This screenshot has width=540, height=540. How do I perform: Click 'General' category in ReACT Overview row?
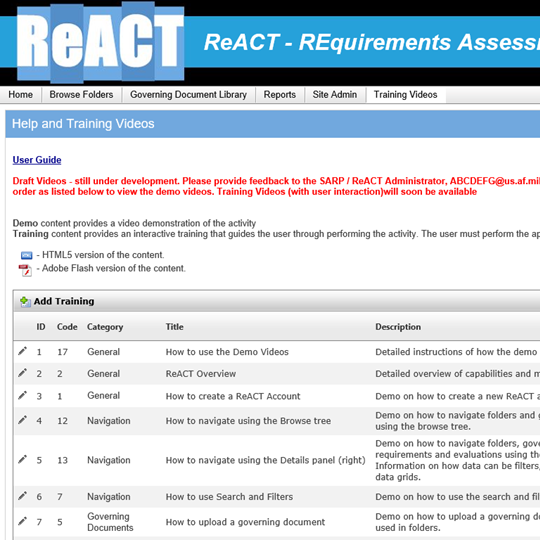104,373
